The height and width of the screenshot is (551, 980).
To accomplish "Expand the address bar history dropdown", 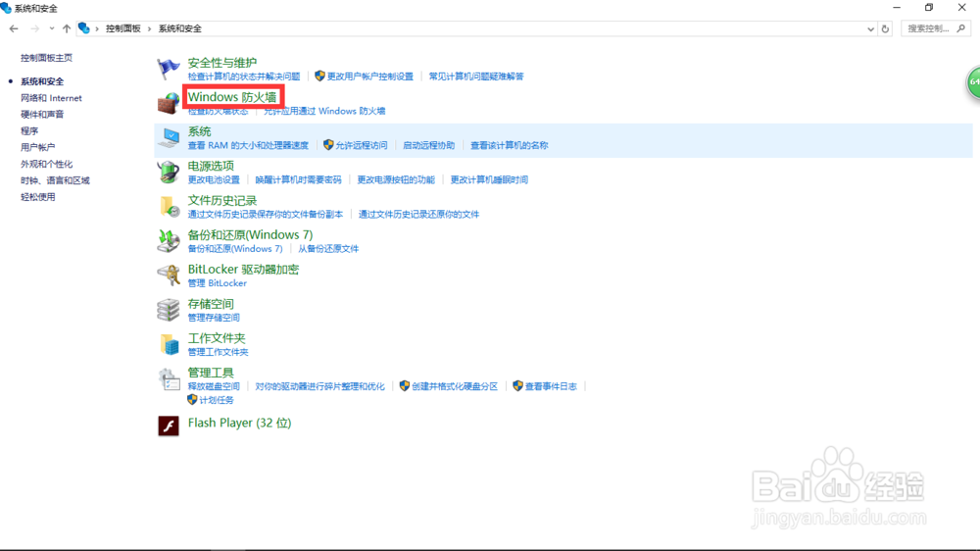I will pos(870,28).
